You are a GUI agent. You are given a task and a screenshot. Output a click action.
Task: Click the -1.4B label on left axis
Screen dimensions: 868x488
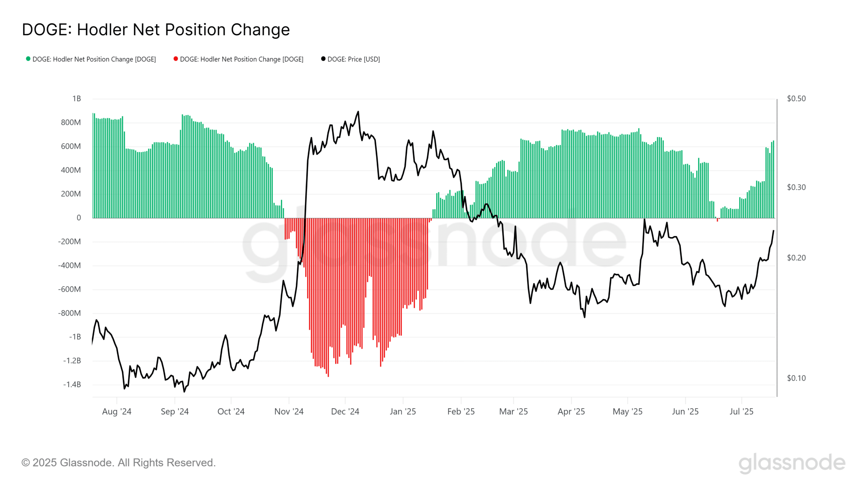pyautogui.click(x=72, y=384)
